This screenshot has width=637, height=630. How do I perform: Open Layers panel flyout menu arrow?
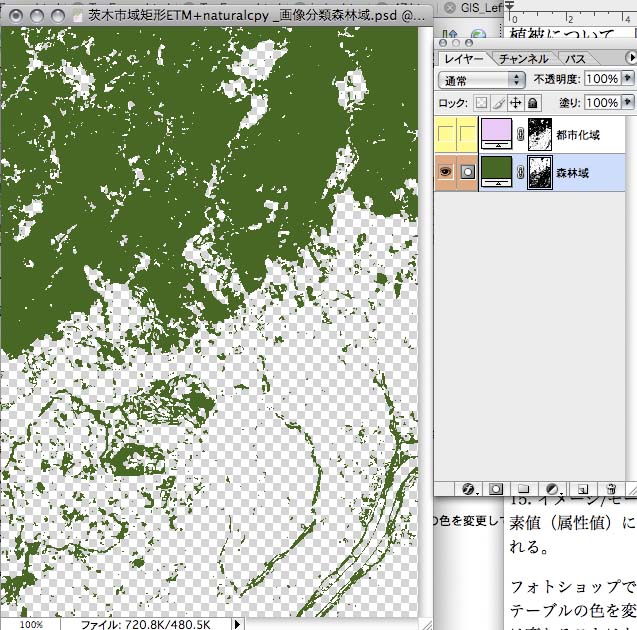point(631,58)
